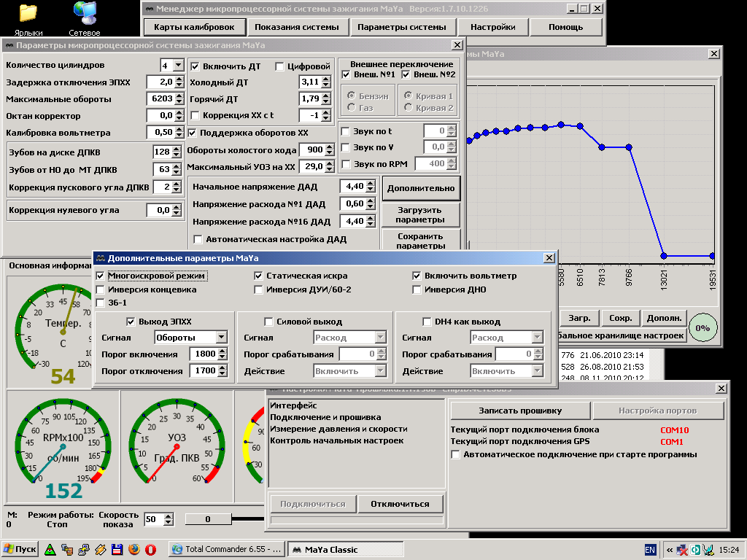Screen dimensions: 747x560
Task: Toggle Многоискровой режим checkbox
Action: (100, 276)
